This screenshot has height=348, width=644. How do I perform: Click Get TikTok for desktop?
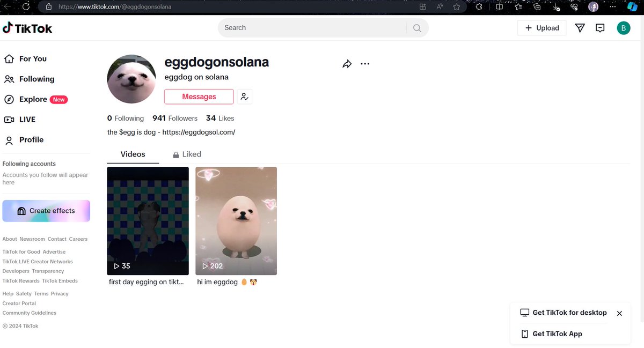tap(563, 313)
